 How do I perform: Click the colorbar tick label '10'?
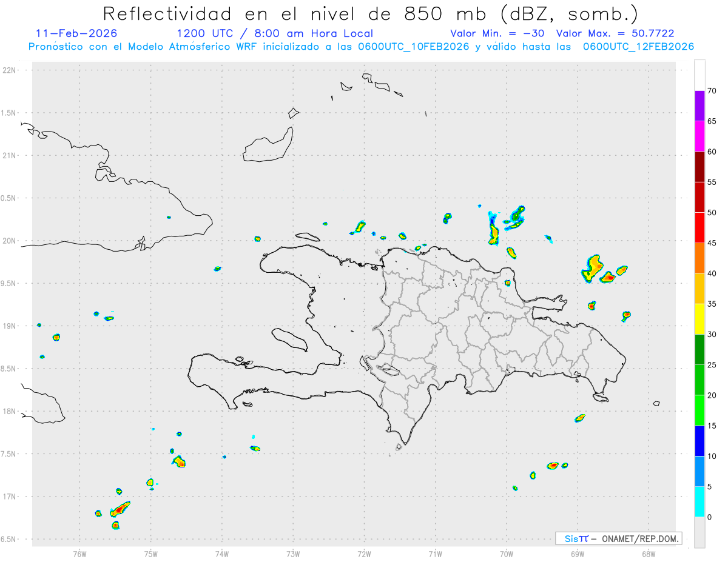coord(712,456)
